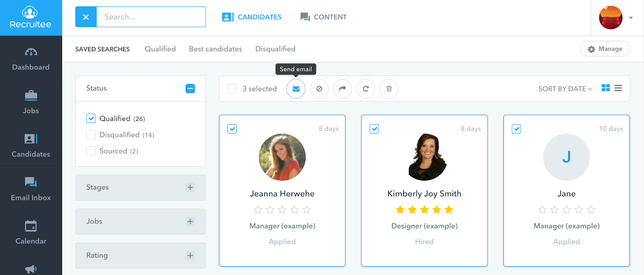Rate Jeanna Herwehe three stars

point(282,210)
